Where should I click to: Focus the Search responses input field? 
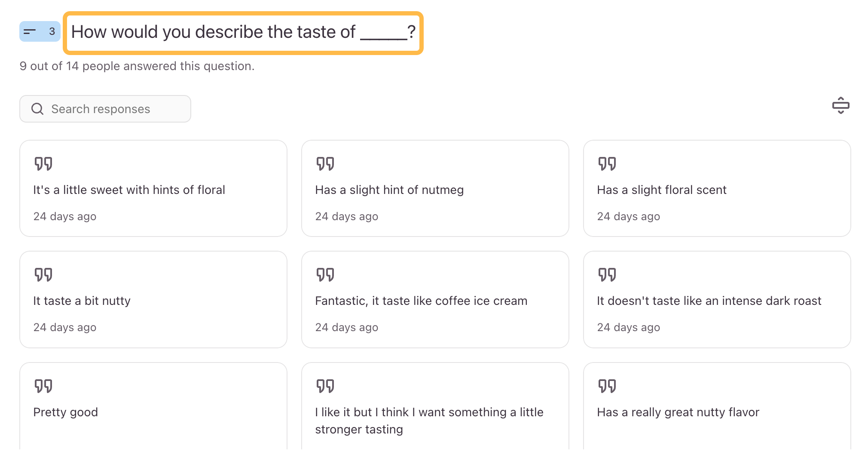click(x=112, y=109)
